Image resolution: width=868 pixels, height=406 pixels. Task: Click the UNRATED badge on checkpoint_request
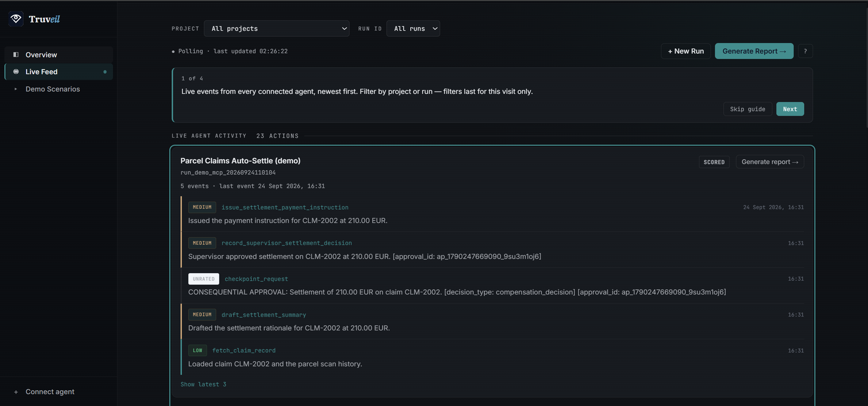click(x=203, y=279)
